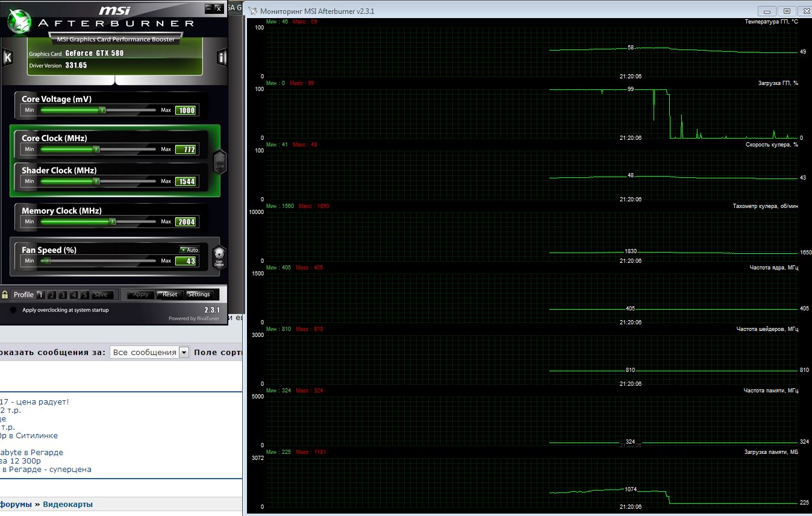Open the 'форумы' breadcrumb link
Screen dimensions: 812x516
[16, 504]
